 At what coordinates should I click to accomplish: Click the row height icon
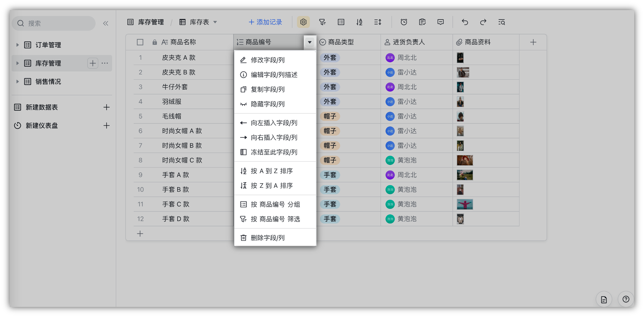point(378,22)
